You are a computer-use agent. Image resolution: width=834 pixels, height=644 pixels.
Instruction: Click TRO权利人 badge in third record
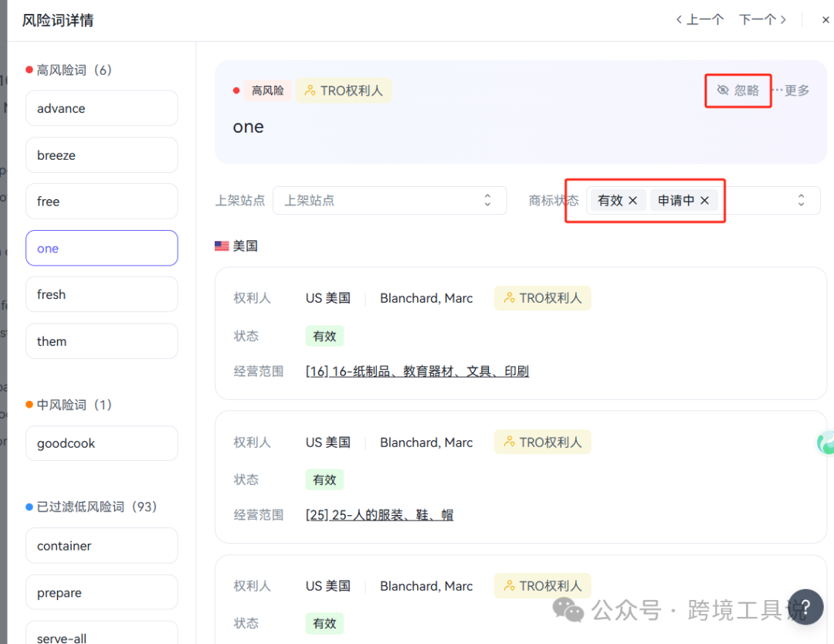[543, 586]
